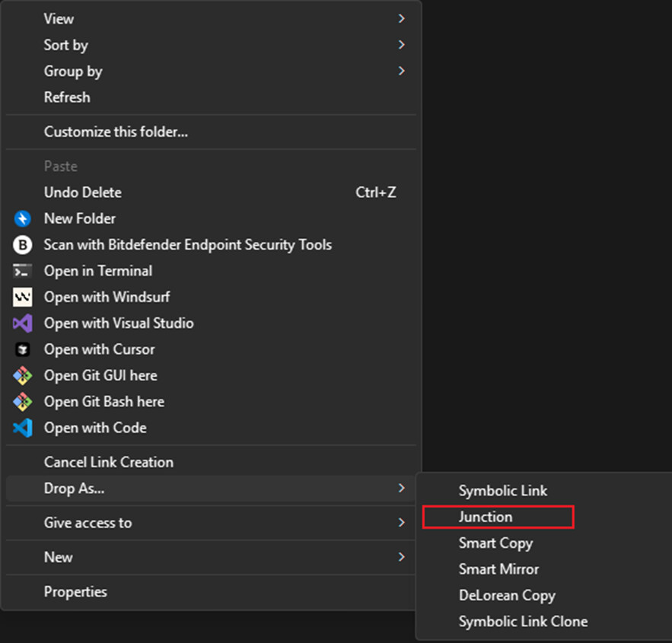The image size is (672, 643).
Task: Scan with Bitdefender Endpoint Security Tools
Action: [211, 244]
